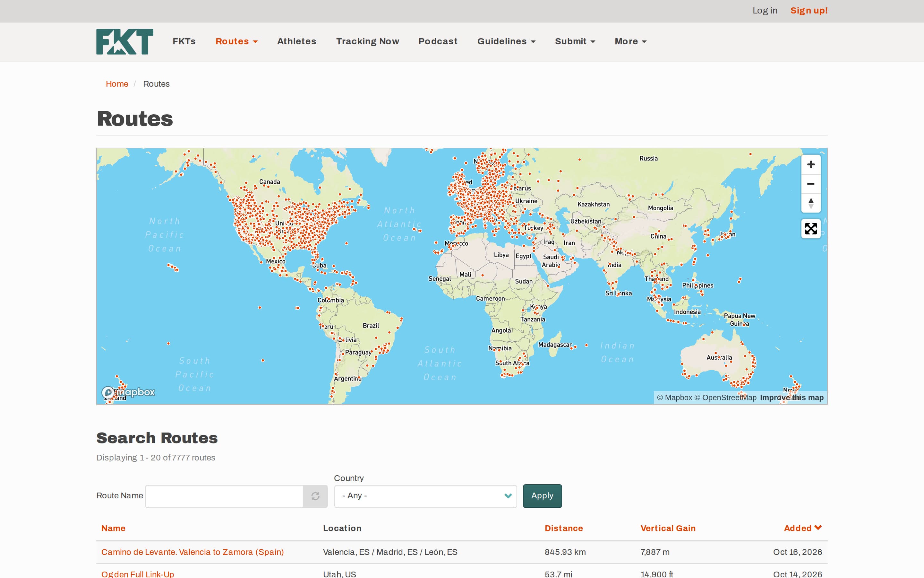The width and height of the screenshot is (924, 578).
Task: Apply the route search filters
Action: pos(542,496)
